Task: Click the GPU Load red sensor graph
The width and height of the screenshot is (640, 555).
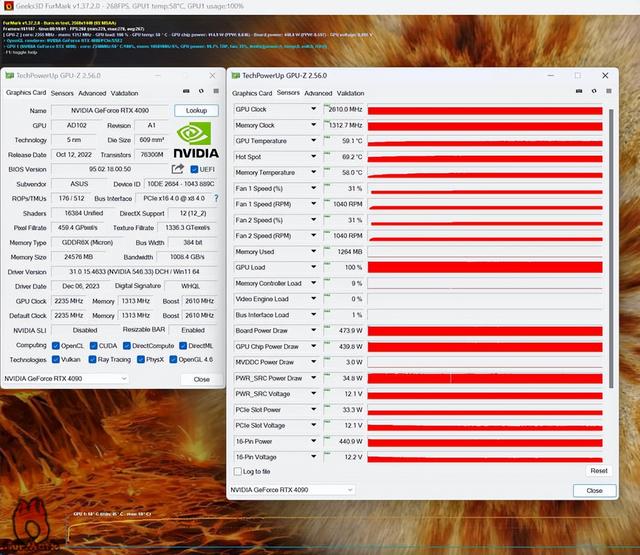Action: coord(485,267)
